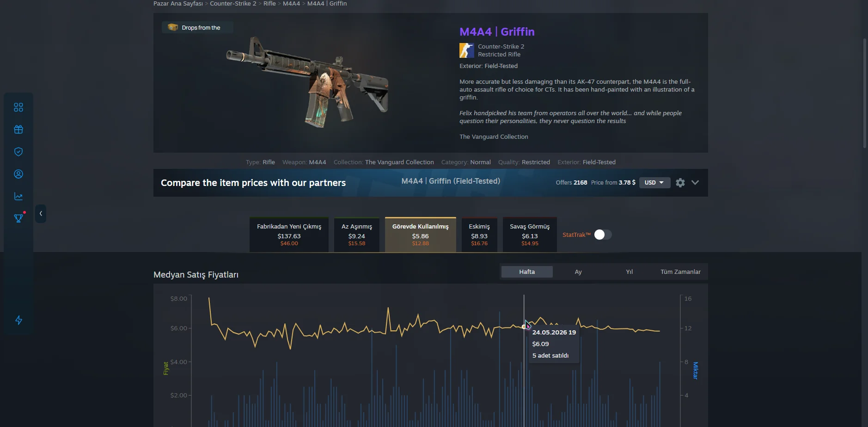Switch chart to Ay range

[x=578, y=272]
